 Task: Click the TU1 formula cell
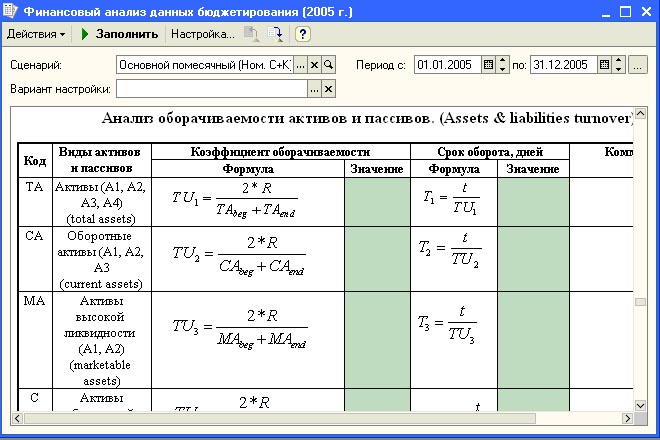tap(248, 202)
